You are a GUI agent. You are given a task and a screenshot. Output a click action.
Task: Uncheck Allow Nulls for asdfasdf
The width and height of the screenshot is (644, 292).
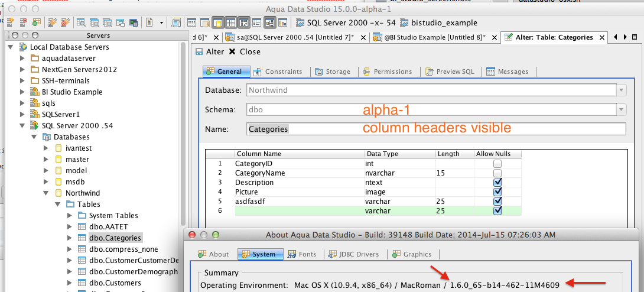pos(498,201)
